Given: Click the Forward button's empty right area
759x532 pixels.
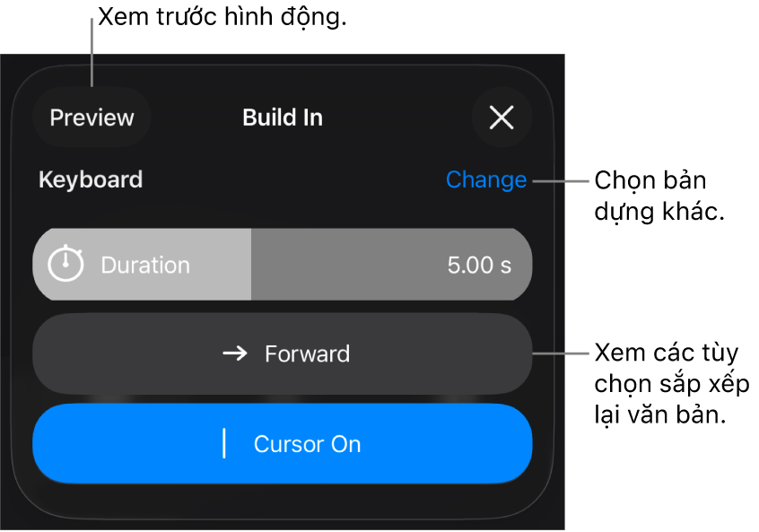Looking at the screenshot, I should click(x=449, y=353).
